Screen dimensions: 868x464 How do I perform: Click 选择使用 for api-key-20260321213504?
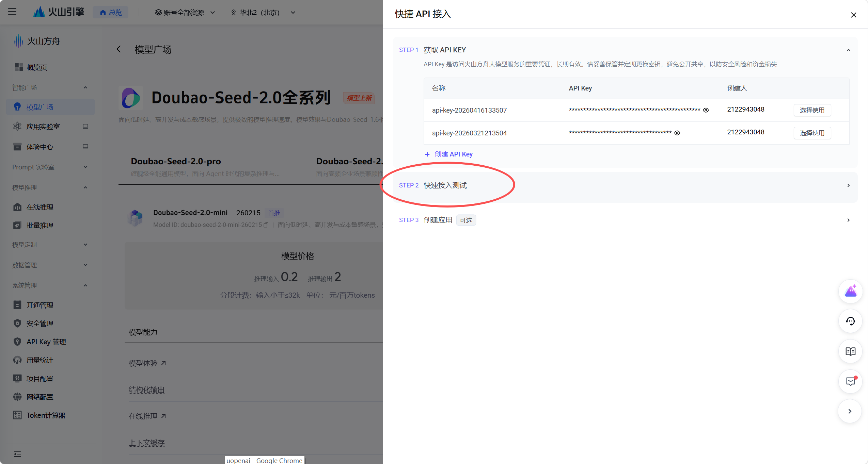(812, 133)
